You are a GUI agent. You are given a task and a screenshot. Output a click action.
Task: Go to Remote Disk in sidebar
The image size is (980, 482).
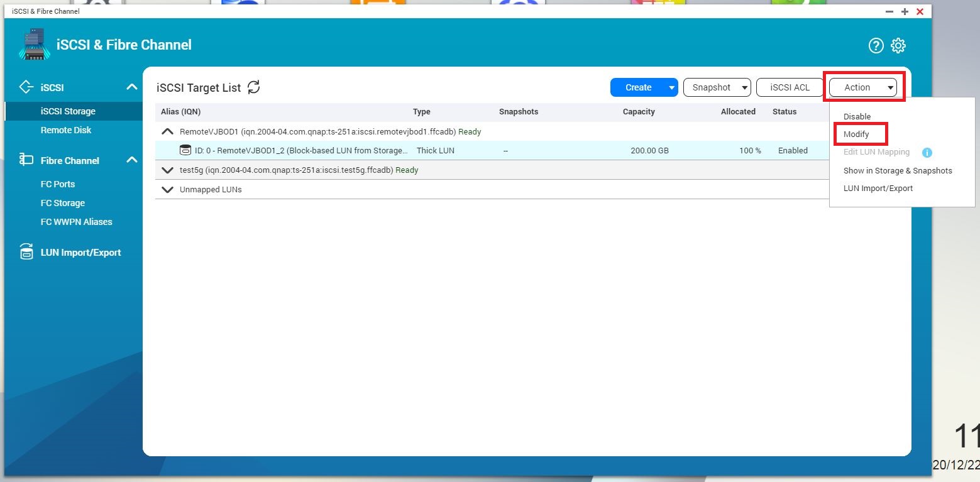(x=66, y=130)
